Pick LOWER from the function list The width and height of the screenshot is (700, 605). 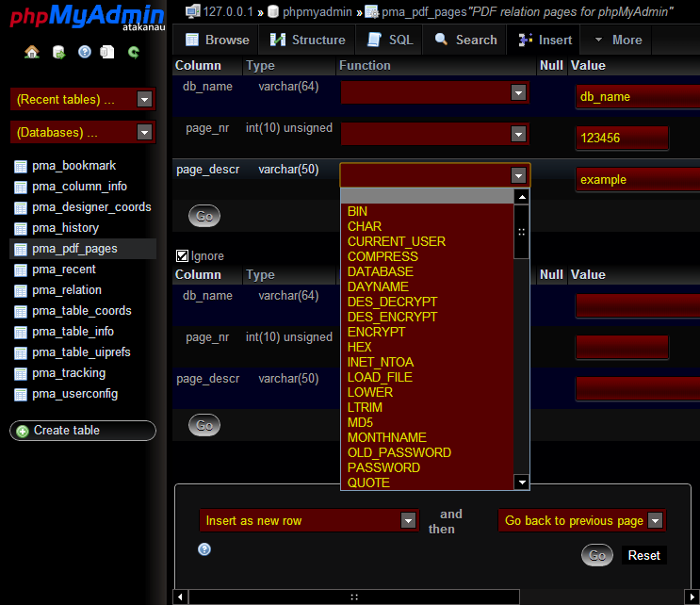coord(427,392)
